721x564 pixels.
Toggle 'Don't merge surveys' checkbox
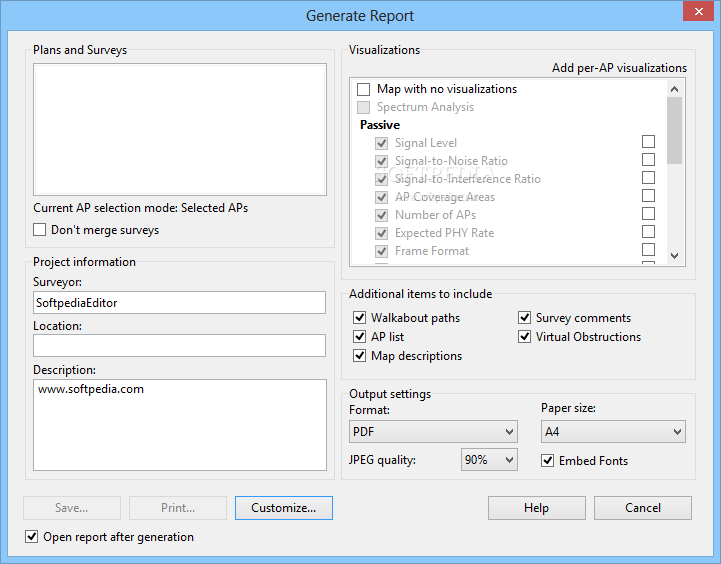(x=40, y=229)
